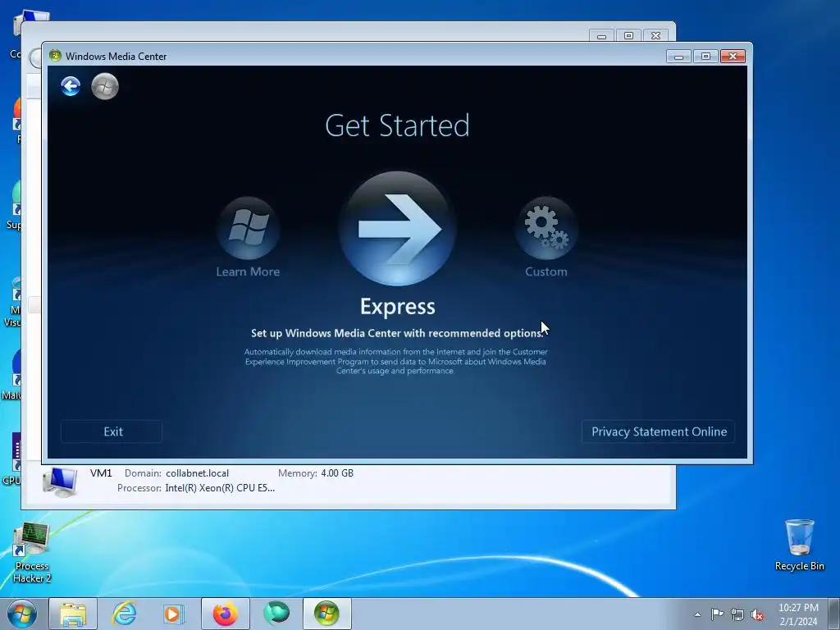
Task: Click the muted volume tray icon
Action: point(757,614)
